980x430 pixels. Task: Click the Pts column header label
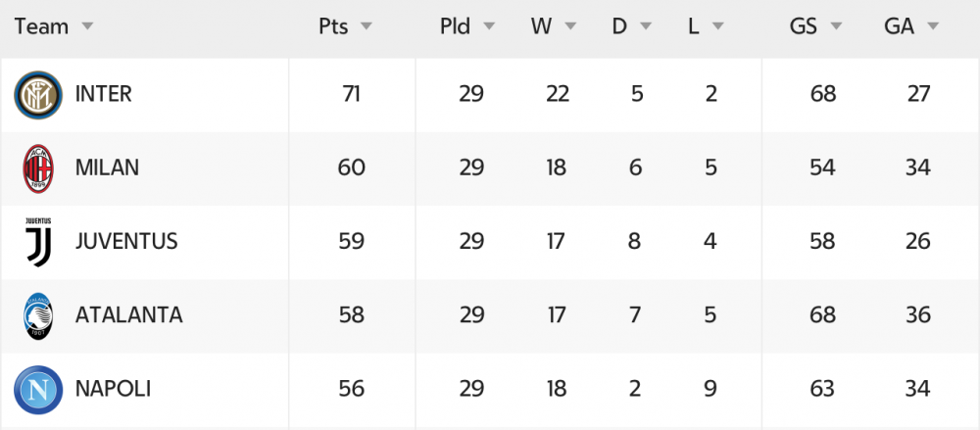click(334, 26)
